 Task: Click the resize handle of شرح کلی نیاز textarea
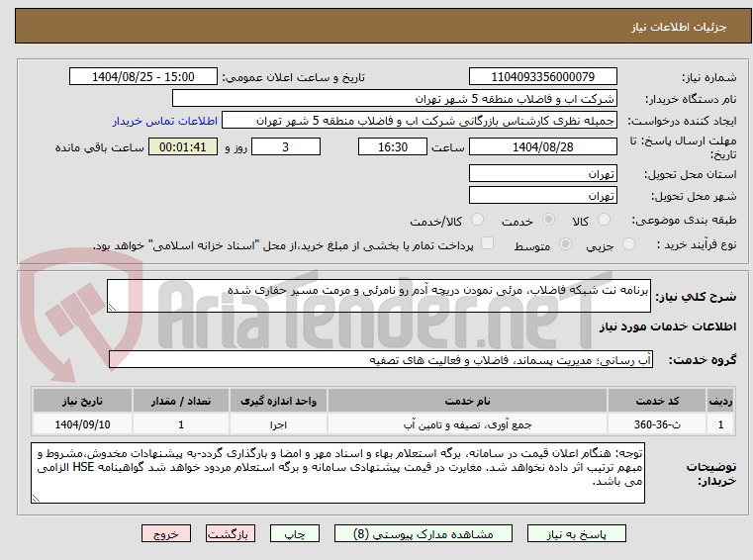pyautogui.click(x=112, y=308)
